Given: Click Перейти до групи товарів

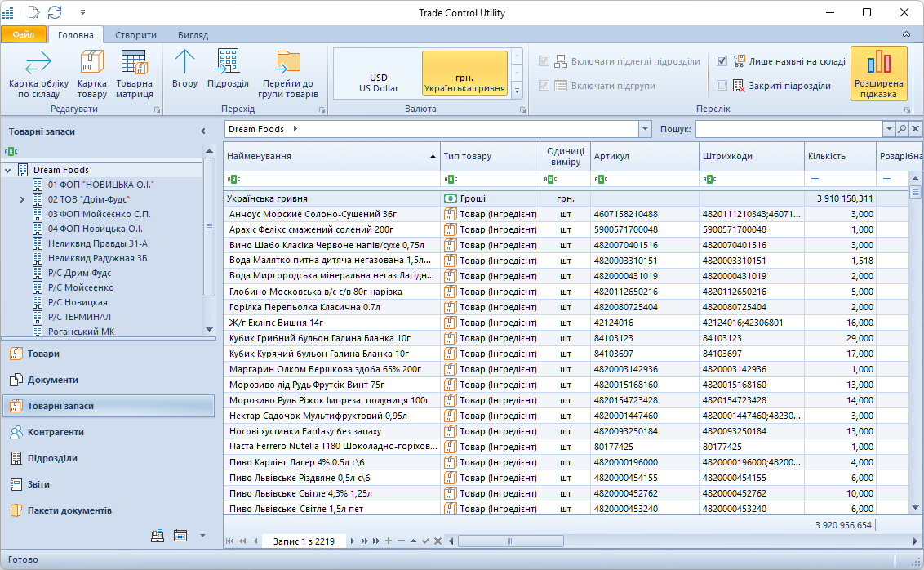Looking at the screenshot, I should [x=287, y=74].
